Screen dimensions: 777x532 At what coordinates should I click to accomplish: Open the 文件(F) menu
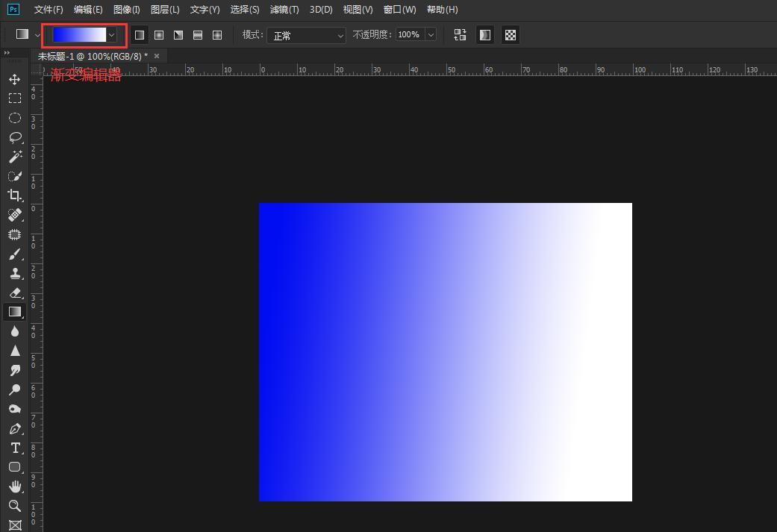click(x=48, y=10)
